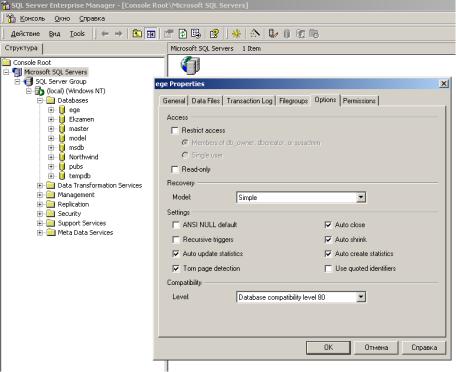Click the Отмена button

pyautogui.click(x=376, y=347)
